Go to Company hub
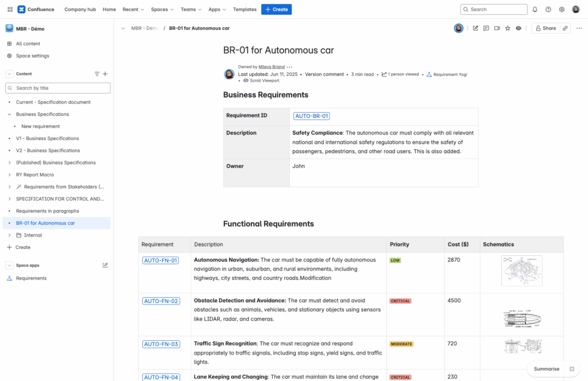The image size is (588, 381). point(80,9)
